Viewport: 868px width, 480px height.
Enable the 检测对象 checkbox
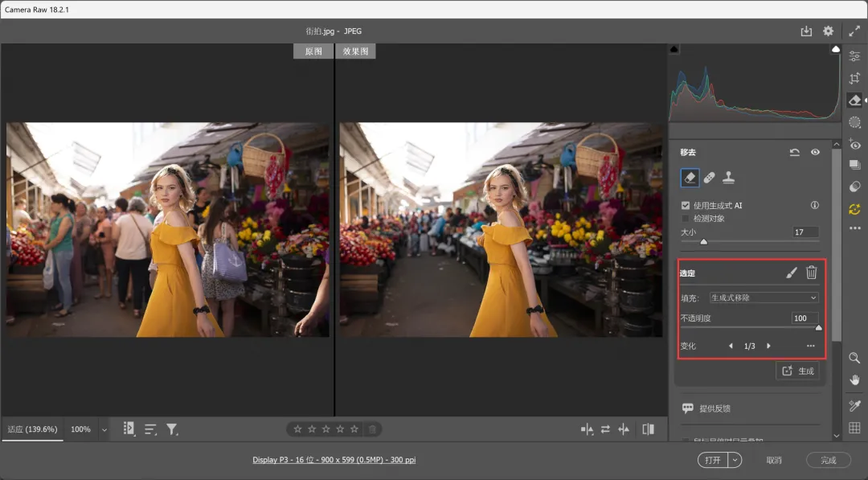[686, 218]
